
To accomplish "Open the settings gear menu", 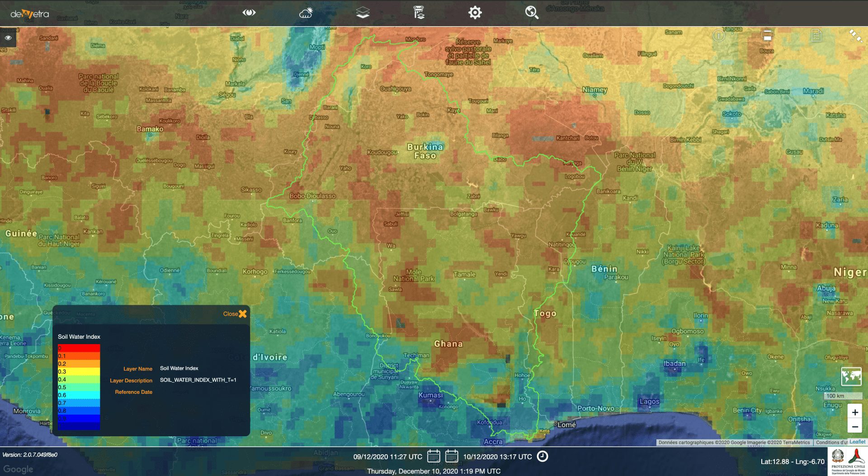I will [x=475, y=13].
